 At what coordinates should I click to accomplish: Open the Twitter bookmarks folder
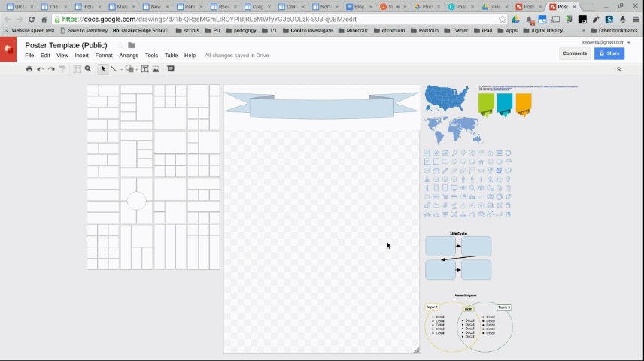pyautogui.click(x=456, y=30)
